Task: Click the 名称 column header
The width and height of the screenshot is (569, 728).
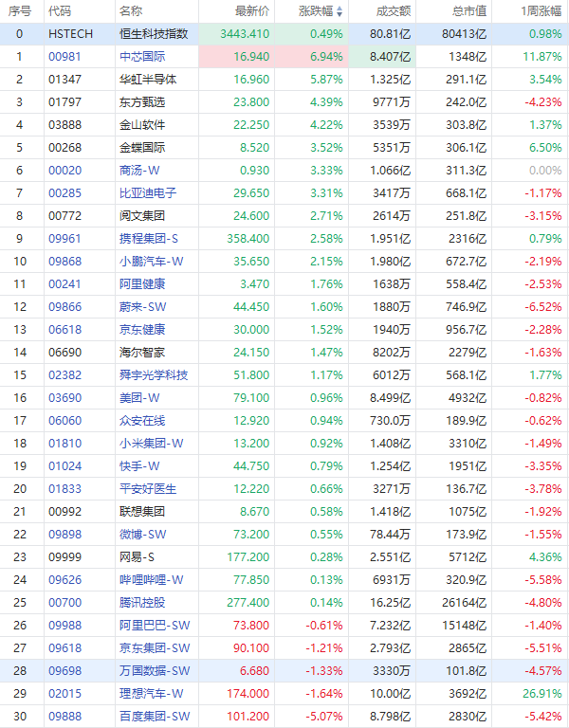Action: pyautogui.click(x=131, y=11)
